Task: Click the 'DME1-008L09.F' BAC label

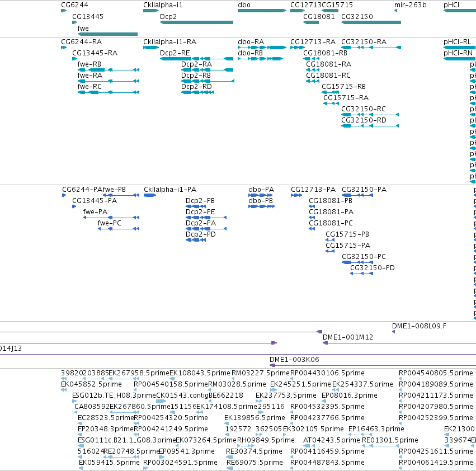Action: 420,327
